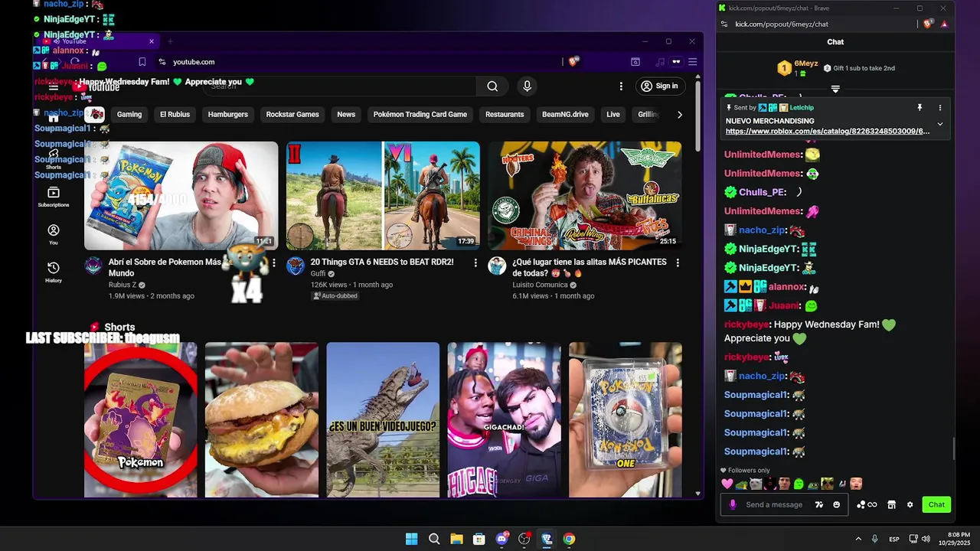Bookmark the youtube.com page
Screen dimensions: 980x551
point(142,62)
